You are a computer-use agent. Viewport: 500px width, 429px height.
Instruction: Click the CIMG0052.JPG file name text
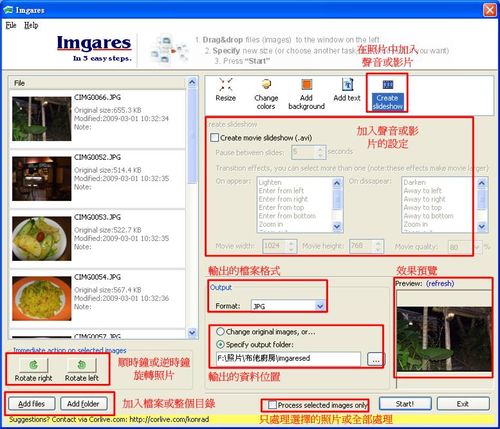click(x=97, y=157)
